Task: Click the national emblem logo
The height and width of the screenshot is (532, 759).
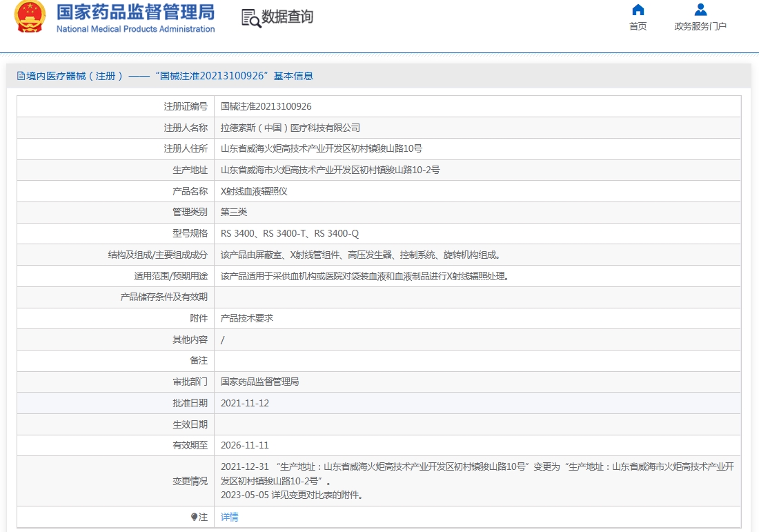Action: (30, 16)
